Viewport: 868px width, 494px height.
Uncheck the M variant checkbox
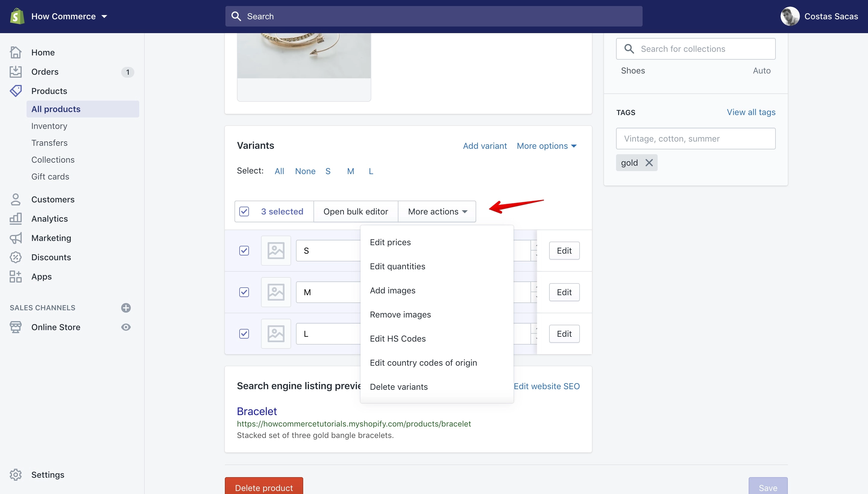pos(244,292)
